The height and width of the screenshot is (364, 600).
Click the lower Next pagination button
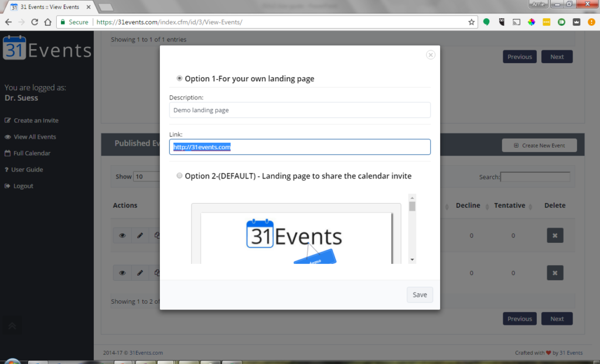point(557,319)
